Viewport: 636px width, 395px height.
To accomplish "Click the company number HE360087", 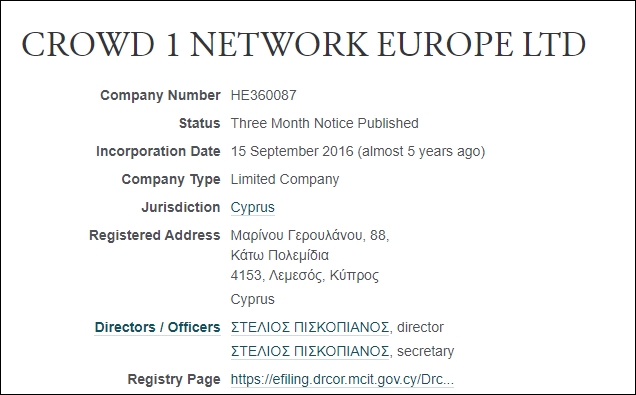I will (263, 95).
